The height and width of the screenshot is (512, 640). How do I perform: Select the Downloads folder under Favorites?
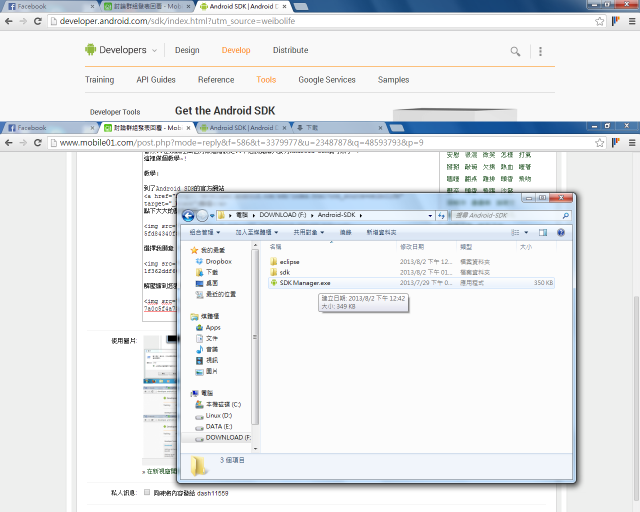pyautogui.click(x=207, y=272)
